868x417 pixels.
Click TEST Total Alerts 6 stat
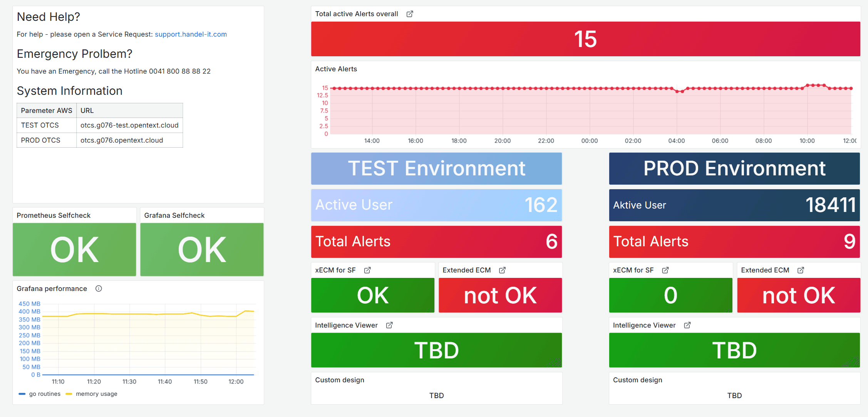pos(436,242)
